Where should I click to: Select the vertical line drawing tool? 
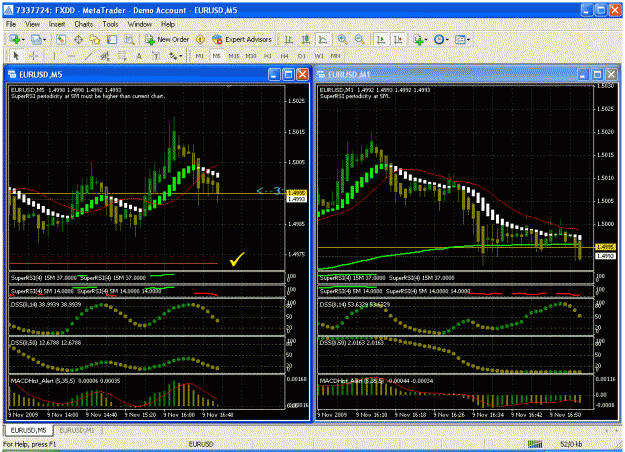click(x=54, y=56)
